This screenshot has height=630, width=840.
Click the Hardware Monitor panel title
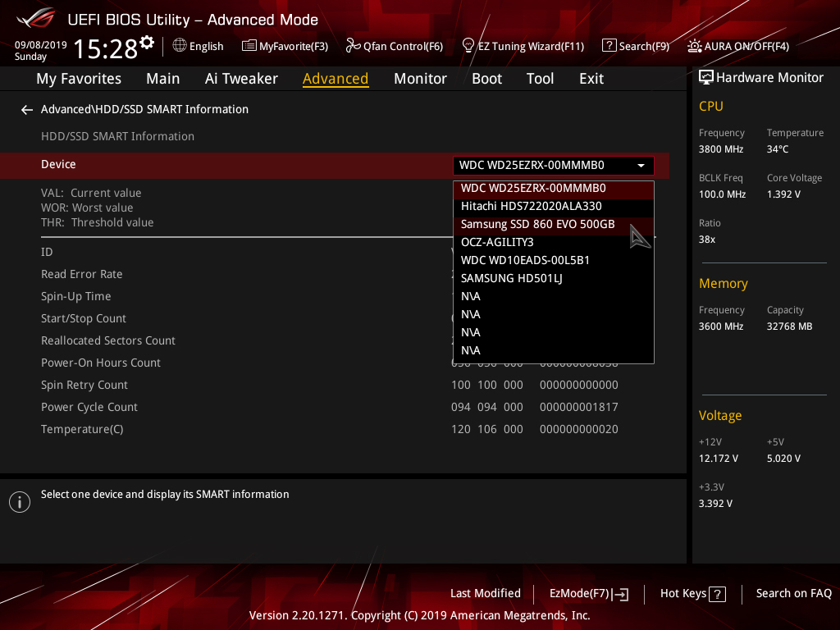769,78
